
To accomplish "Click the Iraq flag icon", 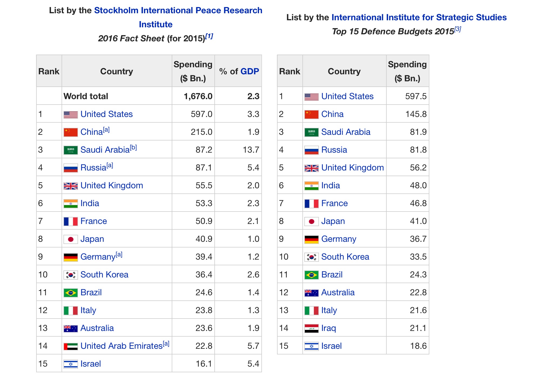I will 312,329.
